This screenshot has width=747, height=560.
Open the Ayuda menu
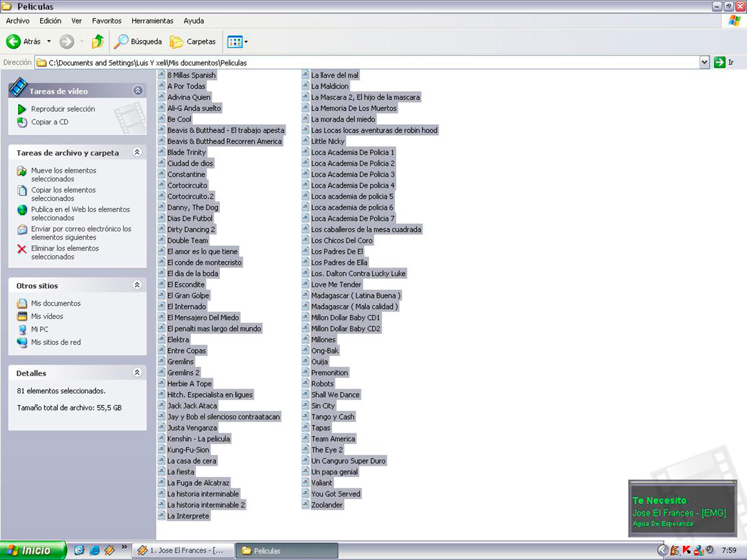point(194,20)
